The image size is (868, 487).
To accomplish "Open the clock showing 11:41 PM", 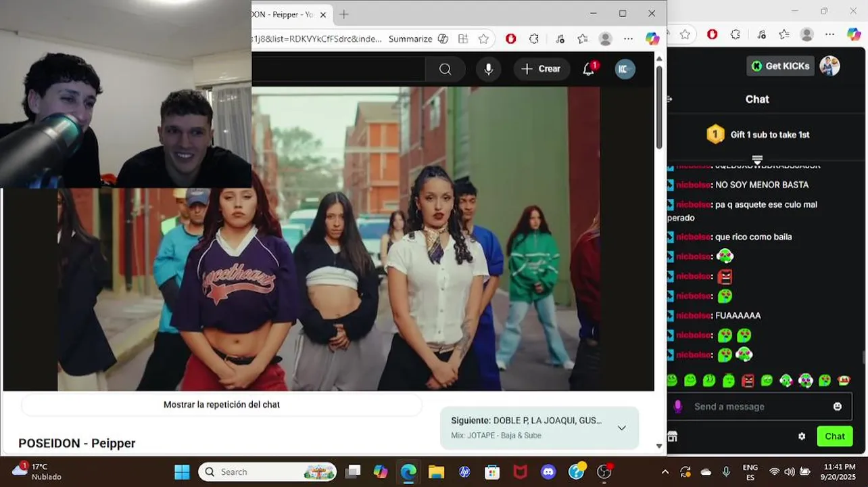I will click(x=840, y=472).
